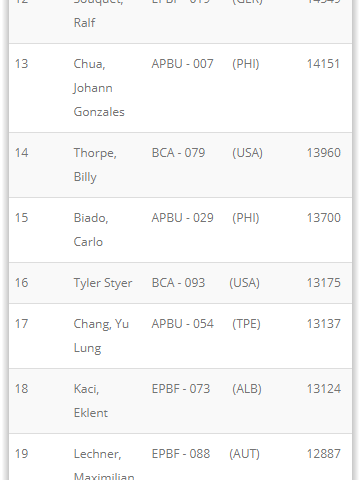Viewport: 360px width, 480px height.
Task: Select player name Tyler Styer
Action: point(103,283)
